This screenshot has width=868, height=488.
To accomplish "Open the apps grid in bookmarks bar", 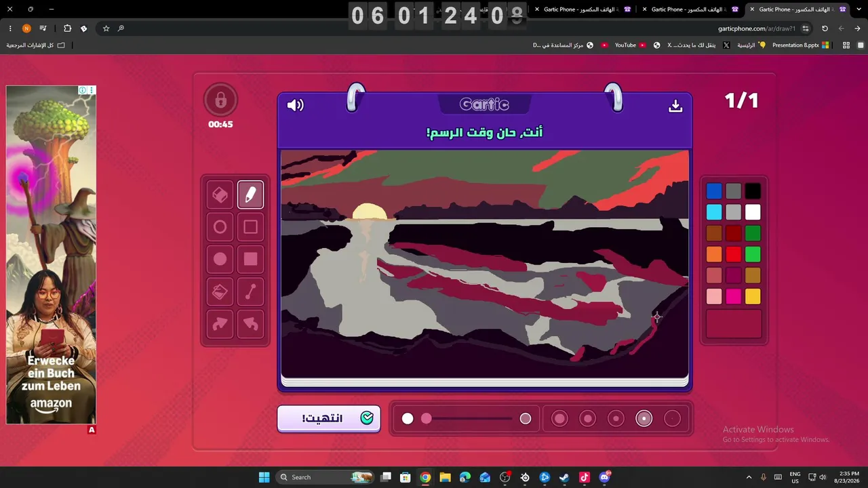I will [x=846, y=45].
